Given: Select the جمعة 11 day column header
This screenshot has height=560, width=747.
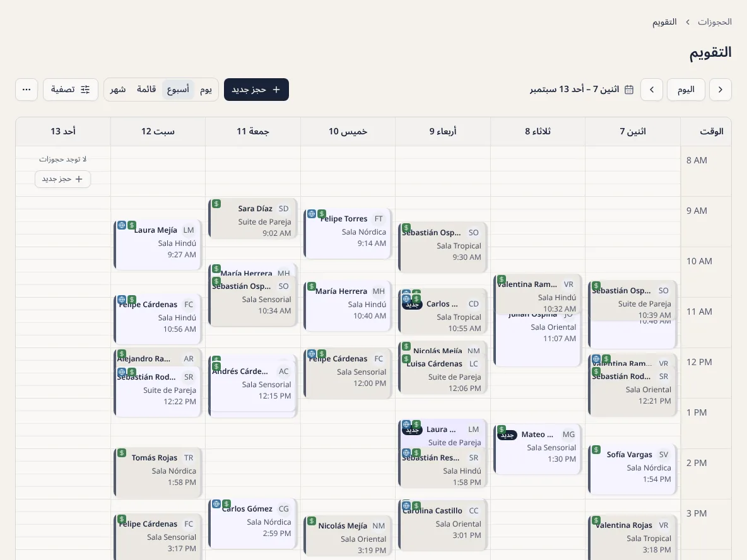Looking at the screenshot, I should [253, 131].
